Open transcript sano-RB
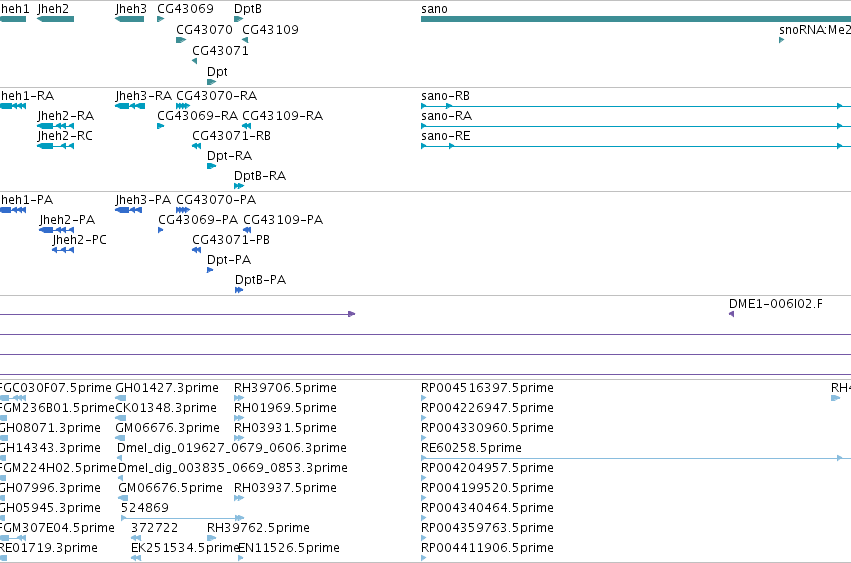The width and height of the screenshot is (851, 563). tap(446, 96)
